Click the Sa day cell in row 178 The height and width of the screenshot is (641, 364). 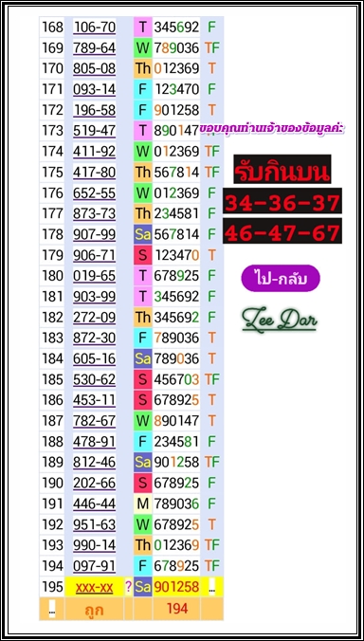142,234
